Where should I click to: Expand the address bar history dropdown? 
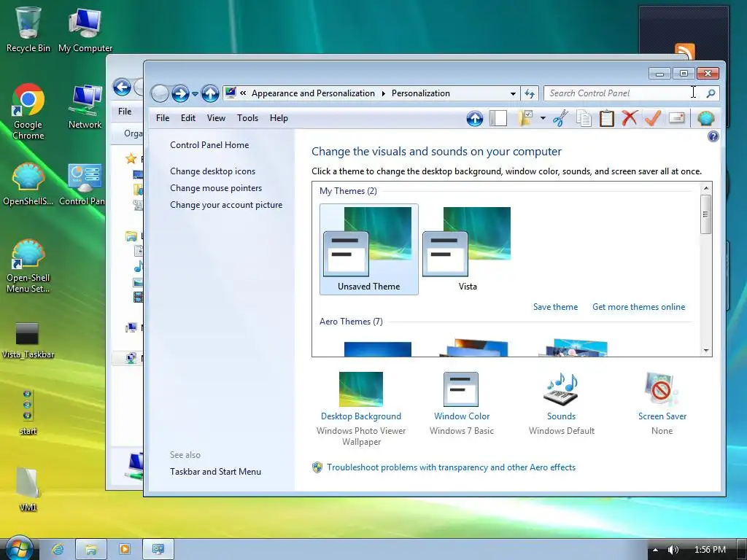click(513, 94)
